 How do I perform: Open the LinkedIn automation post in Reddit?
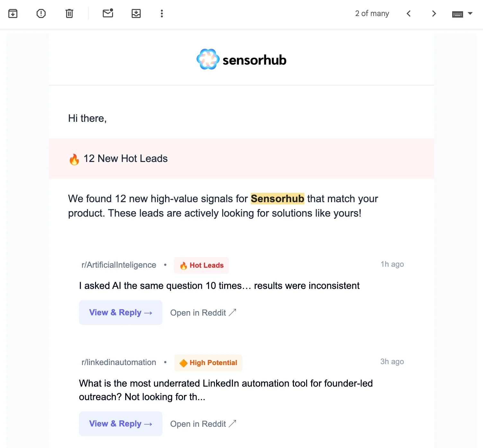(203, 424)
